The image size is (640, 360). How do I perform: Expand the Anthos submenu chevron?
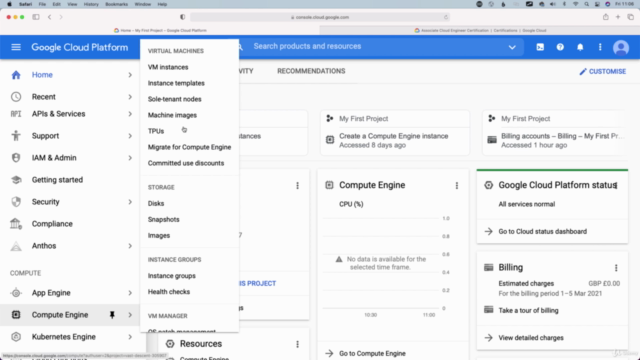[130, 246]
